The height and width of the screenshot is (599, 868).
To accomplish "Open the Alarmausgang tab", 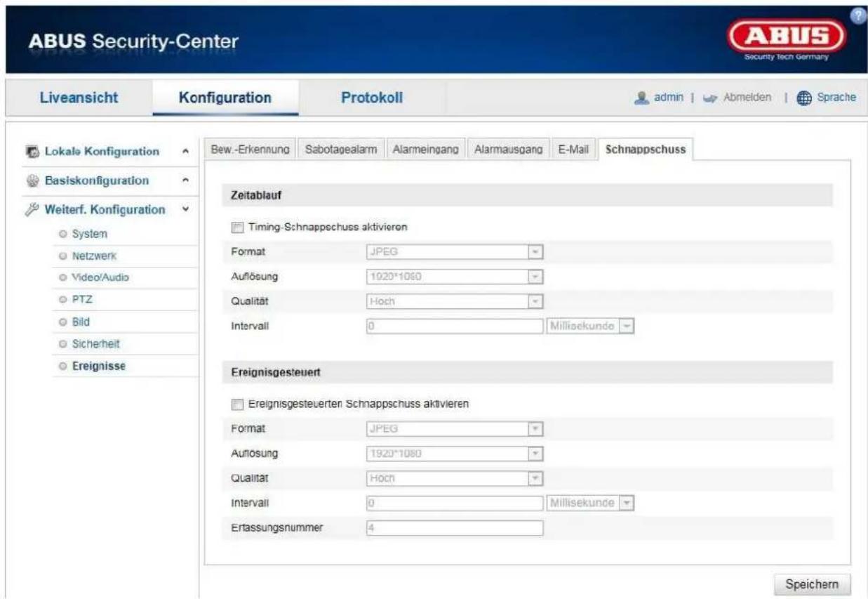I will [509, 149].
